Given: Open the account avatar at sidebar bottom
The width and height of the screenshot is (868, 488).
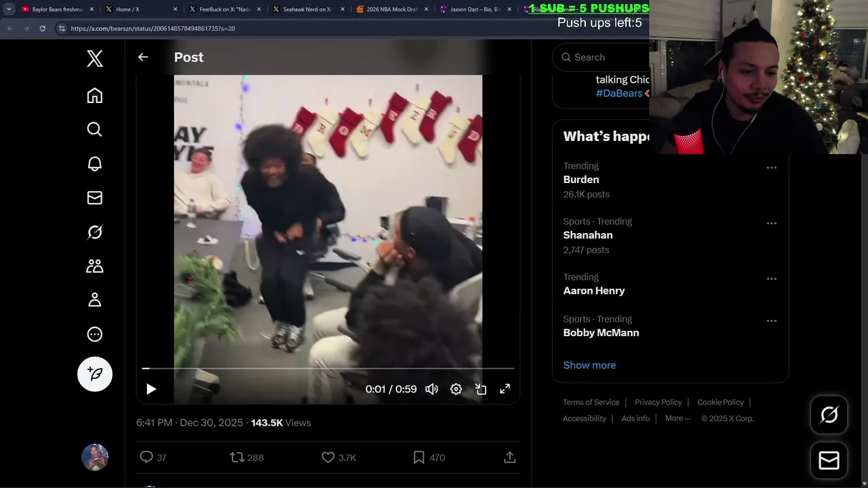Looking at the screenshot, I should click(95, 457).
